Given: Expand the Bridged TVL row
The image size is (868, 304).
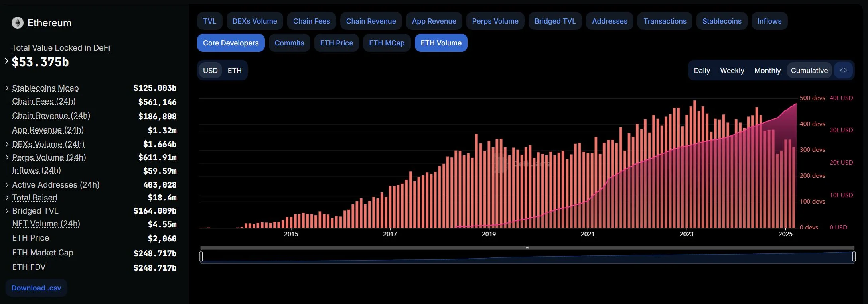Looking at the screenshot, I should 7,211.
